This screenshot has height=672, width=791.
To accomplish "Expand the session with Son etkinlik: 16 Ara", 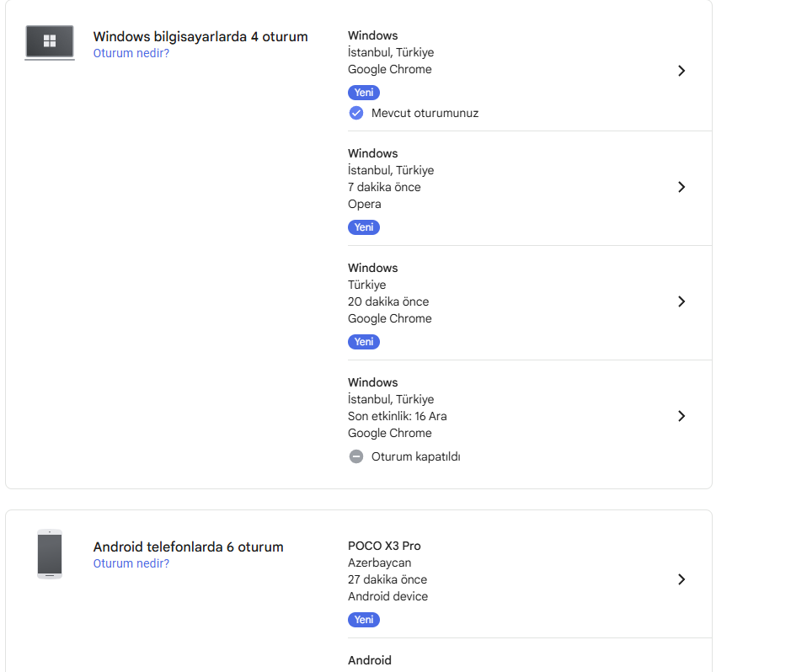I will click(x=681, y=416).
